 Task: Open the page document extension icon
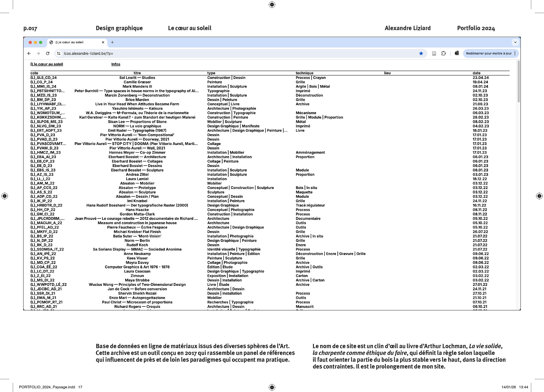[434, 53]
